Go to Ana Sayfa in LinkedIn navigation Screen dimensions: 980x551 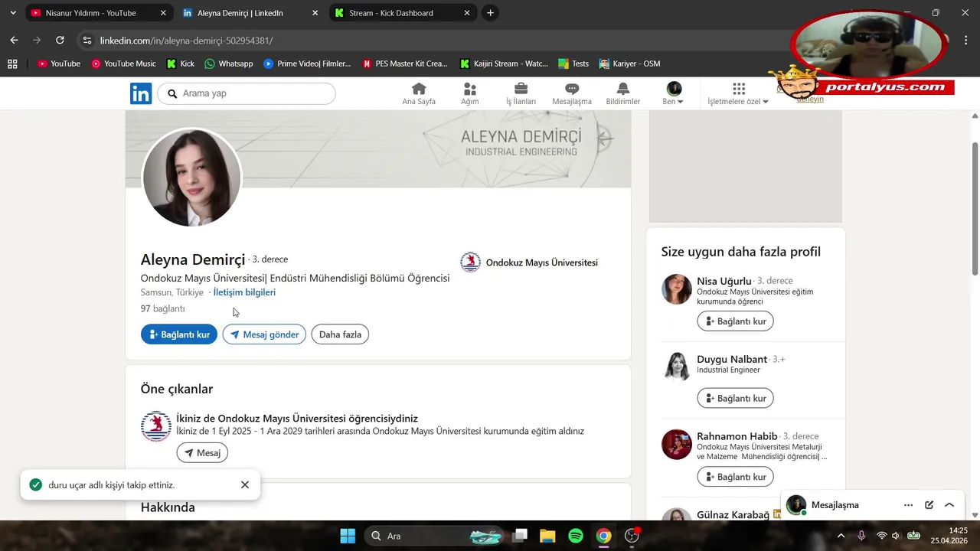pyautogui.click(x=419, y=94)
